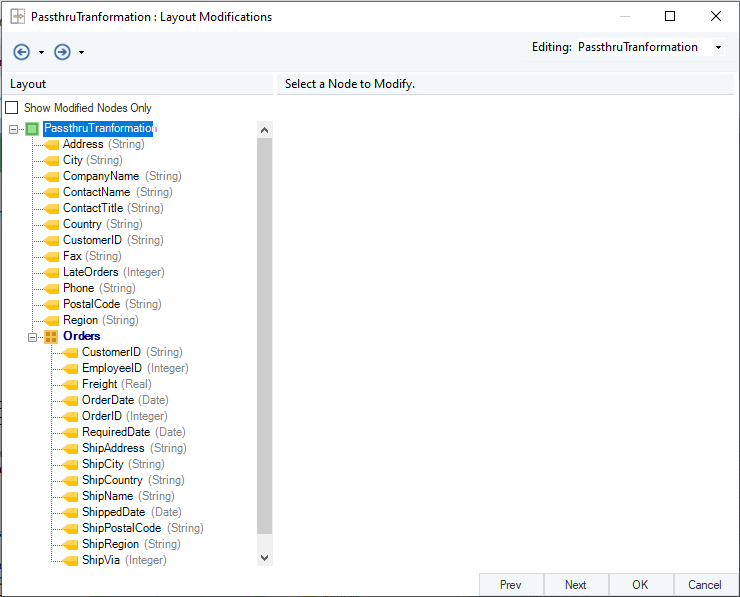This screenshot has height=597, width=740.
Task: Click the orange Orders collection node icon
Action: tap(51, 337)
